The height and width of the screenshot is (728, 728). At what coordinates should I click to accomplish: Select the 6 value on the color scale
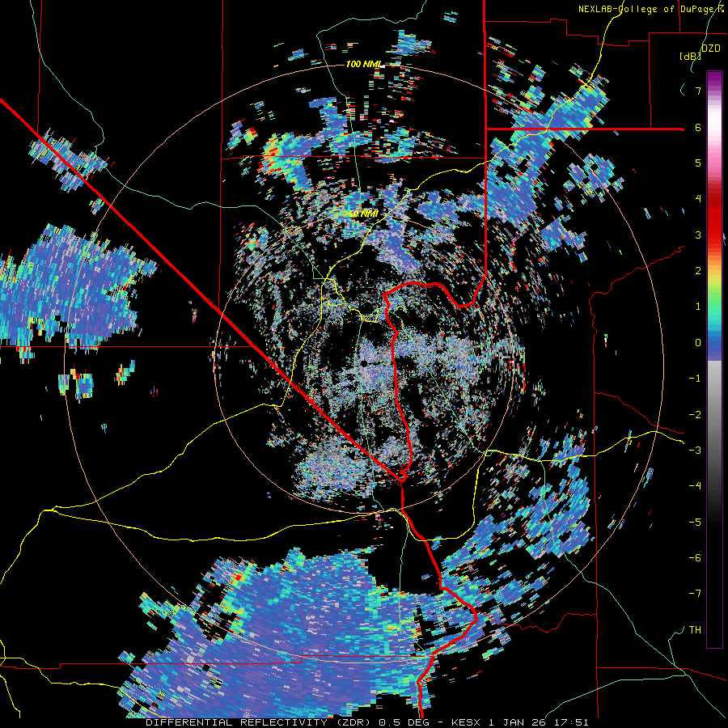[698, 127]
